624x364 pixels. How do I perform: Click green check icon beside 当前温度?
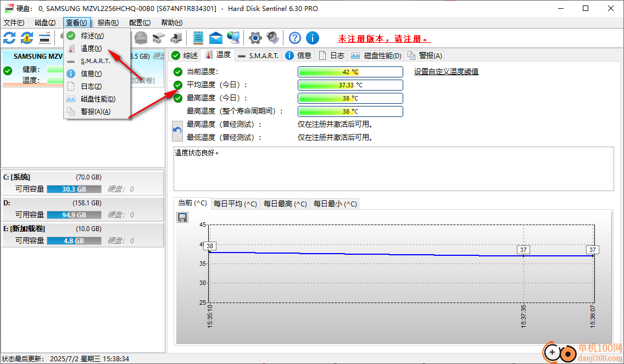178,72
